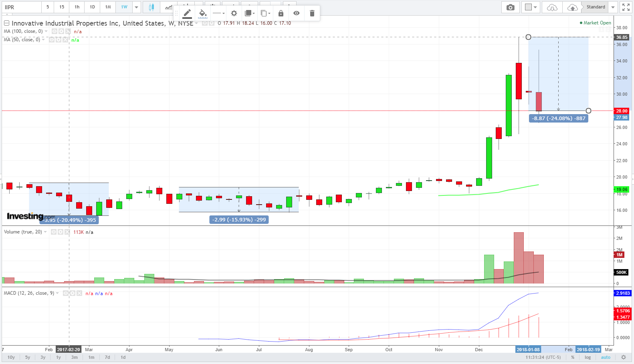Image resolution: width=634 pixels, height=364 pixels.
Task: Hide the MACD indicator
Action: tap(66, 293)
